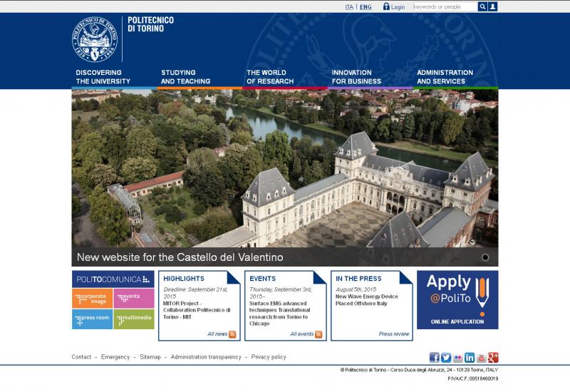570x392 pixels.
Task: Open the EVENTS heading
Action: tap(262, 279)
